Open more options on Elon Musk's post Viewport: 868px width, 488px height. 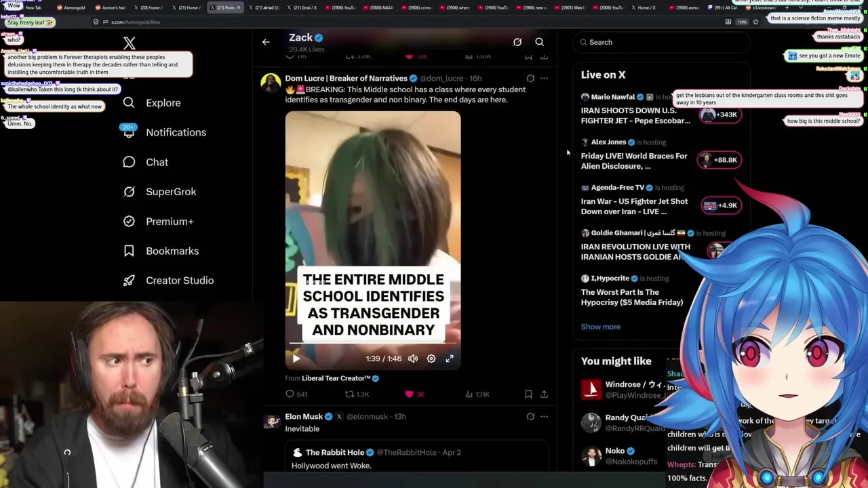pos(544,416)
